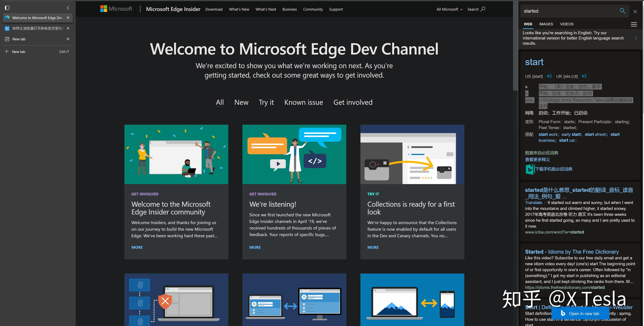Open the We're listening! headline
Image resolution: width=644 pixels, height=326 pixels.
(273, 204)
